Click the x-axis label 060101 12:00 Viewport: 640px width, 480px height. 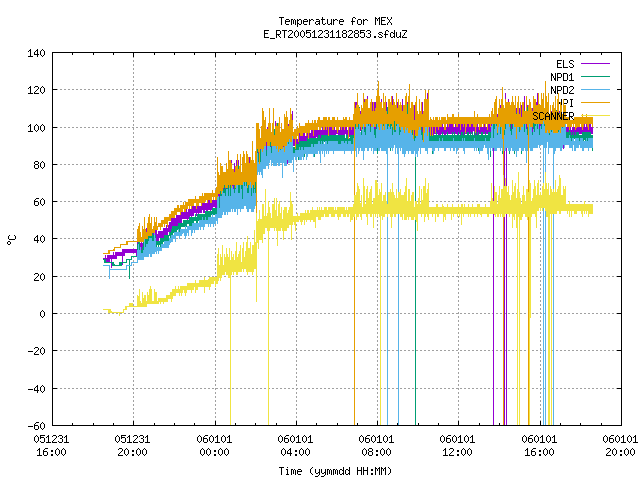click(458, 446)
